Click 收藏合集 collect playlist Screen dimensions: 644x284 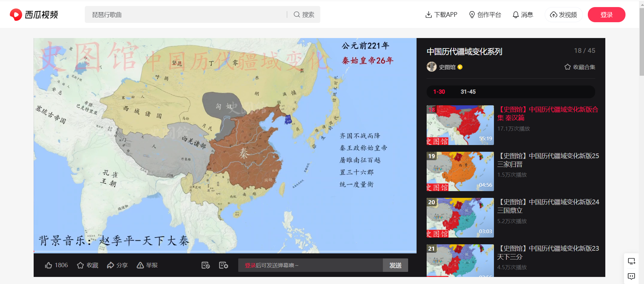pos(580,67)
